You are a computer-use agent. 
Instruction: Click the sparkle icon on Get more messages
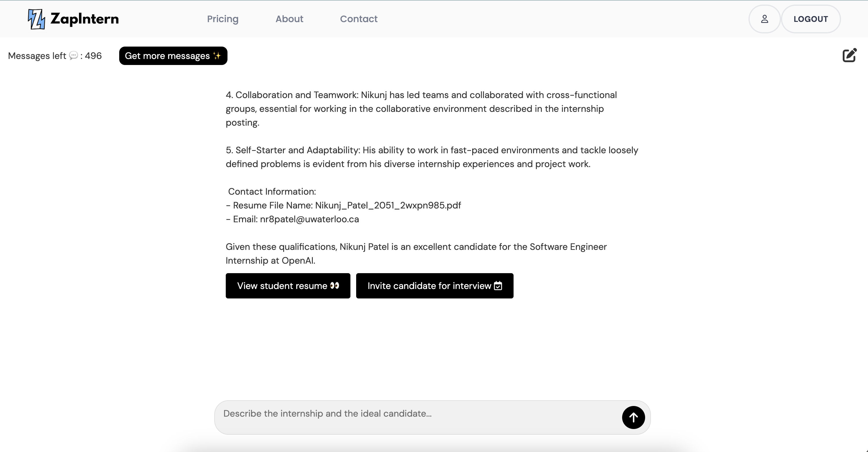217,56
